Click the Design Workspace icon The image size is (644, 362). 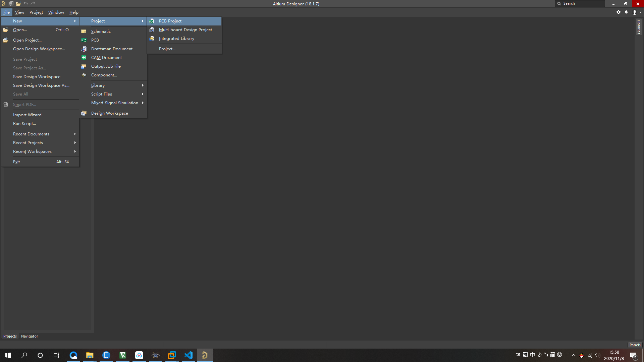click(84, 113)
